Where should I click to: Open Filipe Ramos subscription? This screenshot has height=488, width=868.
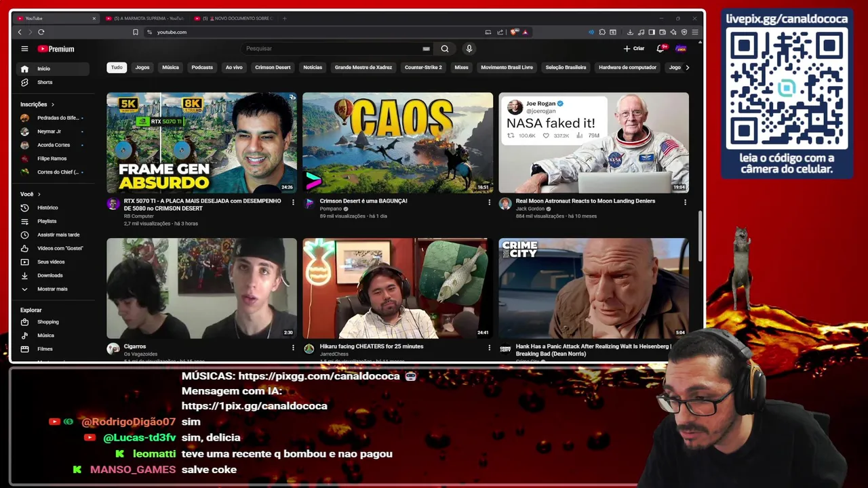pyautogui.click(x=52, y=159)
